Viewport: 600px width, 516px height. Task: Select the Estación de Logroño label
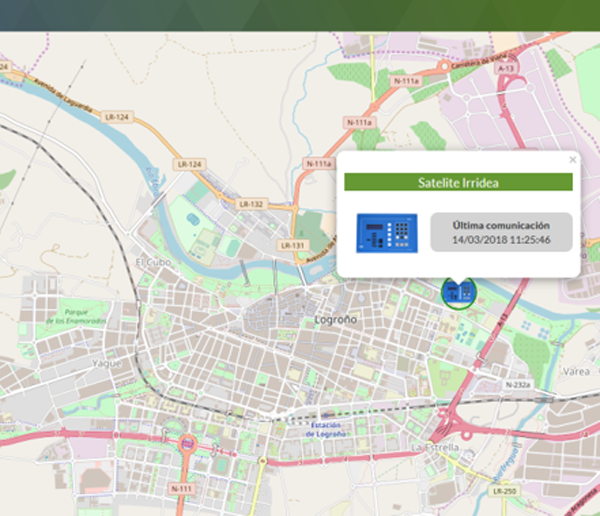point(327,428)
